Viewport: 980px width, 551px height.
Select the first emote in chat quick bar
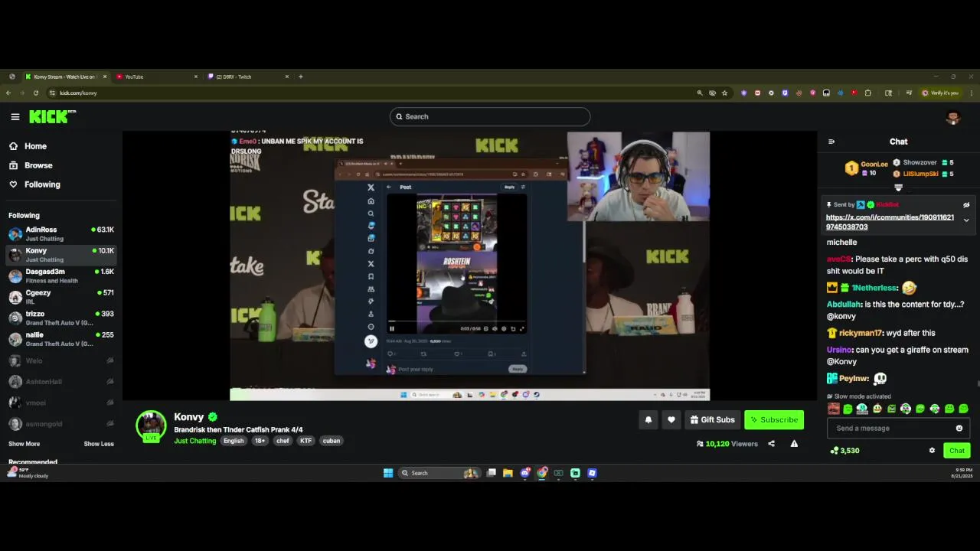coord(834,409)
